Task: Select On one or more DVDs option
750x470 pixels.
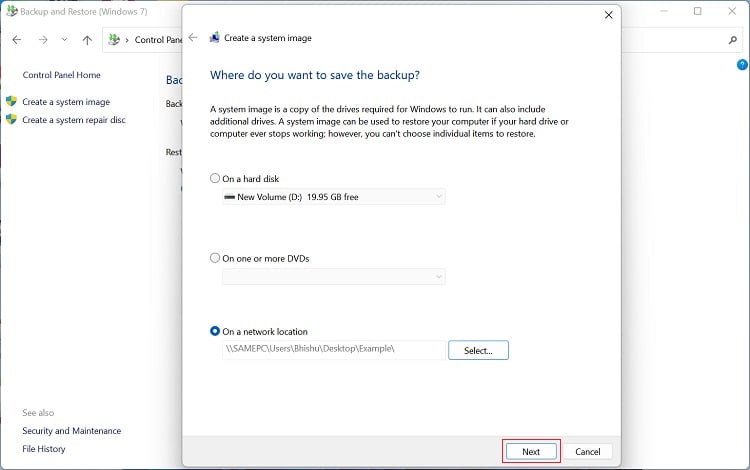Action: coord(215,258)
